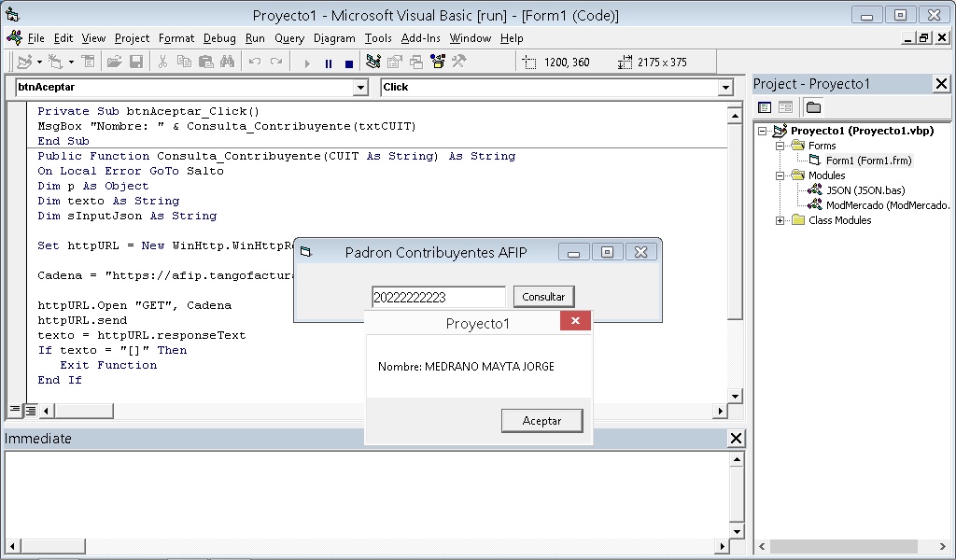956x560 pixels.
Task: Click View Object icon in Project panel
Action: click(785, 108)
